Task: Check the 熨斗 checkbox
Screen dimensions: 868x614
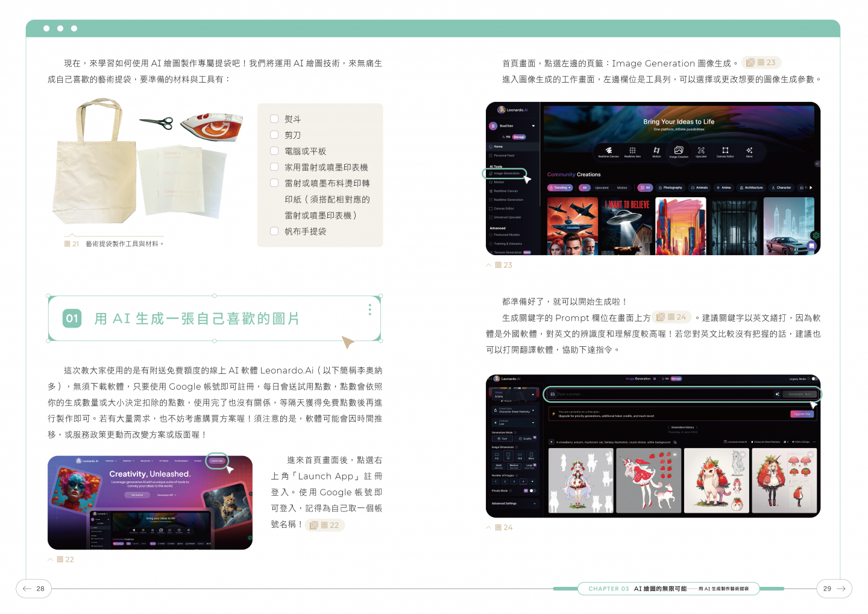Action: 274,119
